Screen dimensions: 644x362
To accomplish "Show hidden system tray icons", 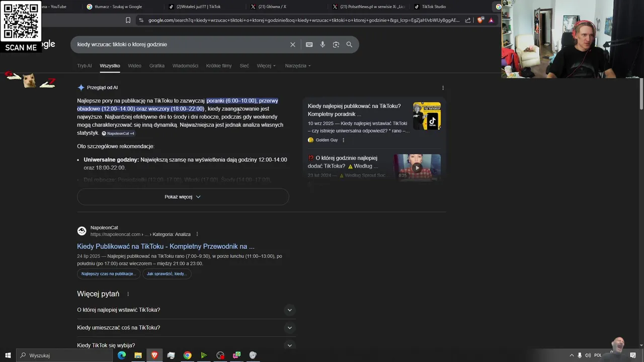I will click(571, 355).
